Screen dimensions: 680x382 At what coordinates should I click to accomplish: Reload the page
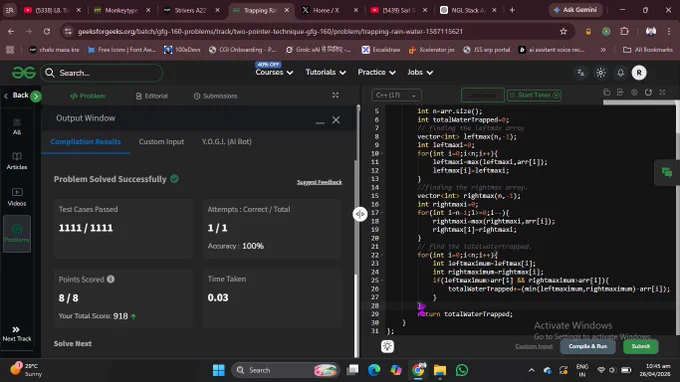[47, 31]
